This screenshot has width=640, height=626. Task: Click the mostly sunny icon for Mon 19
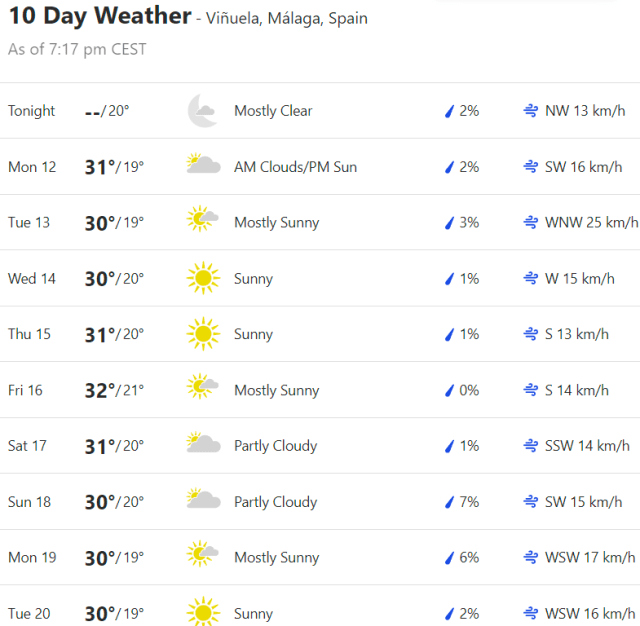[203, 557]
